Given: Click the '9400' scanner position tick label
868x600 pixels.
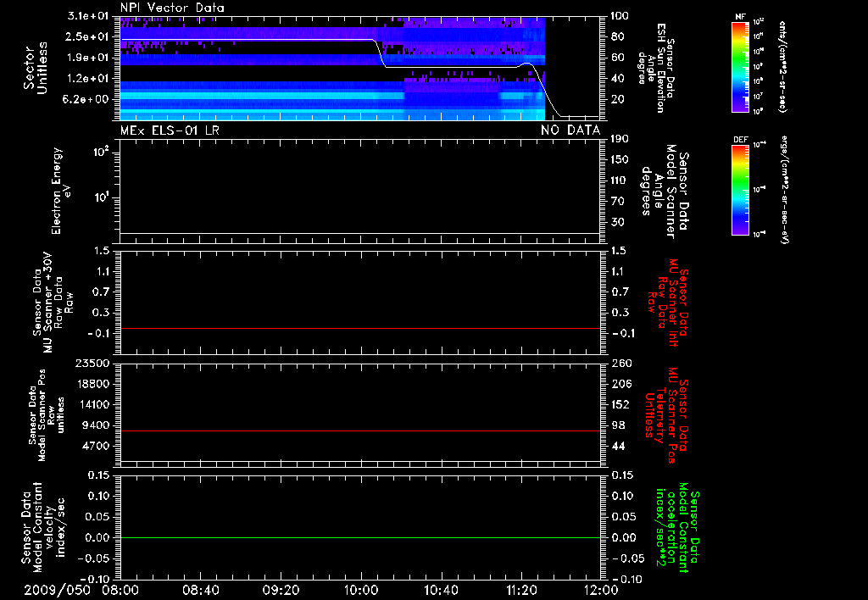Looking at the screenshot, I should click(x=97, y=425).
